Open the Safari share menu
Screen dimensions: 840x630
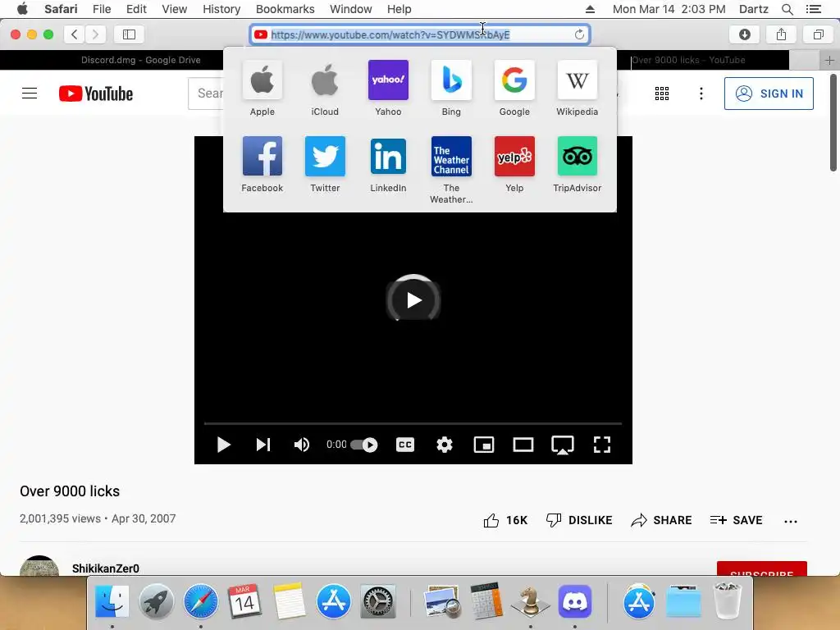tap(781, 34)
